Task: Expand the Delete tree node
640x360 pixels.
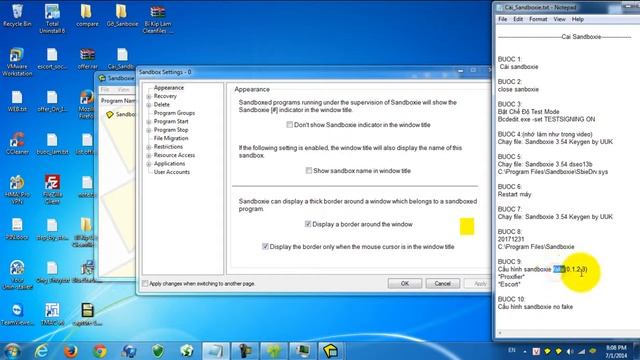Action: 149,105
